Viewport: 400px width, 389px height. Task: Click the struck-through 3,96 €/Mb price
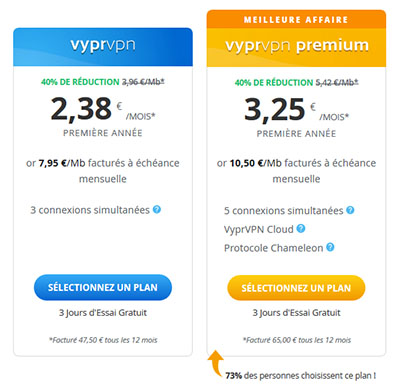coord(143,82)
